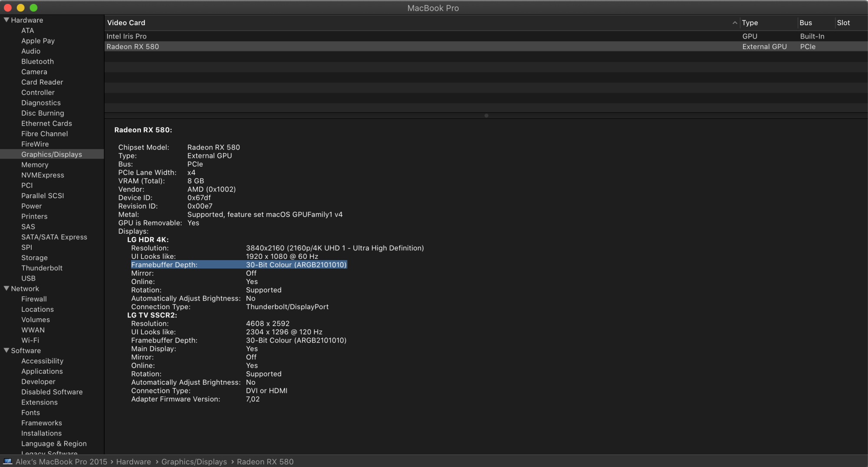
Task: Open ATA in the sidebar
Action: [x=28, y=30]
